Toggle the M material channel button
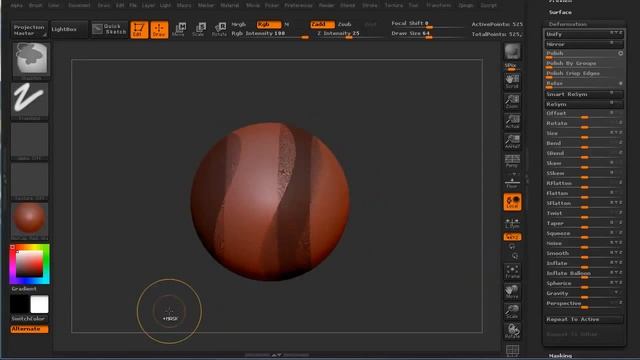This screenshot has width=640, height=360. click(287, 24)
